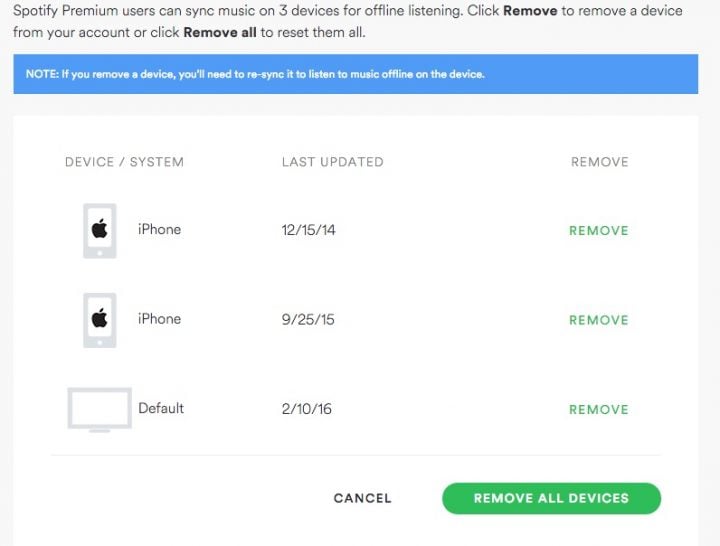Click the iPhone label beside 9/25/15
Image resolution: width=720 pixels, height=546 pixels.
159,319
